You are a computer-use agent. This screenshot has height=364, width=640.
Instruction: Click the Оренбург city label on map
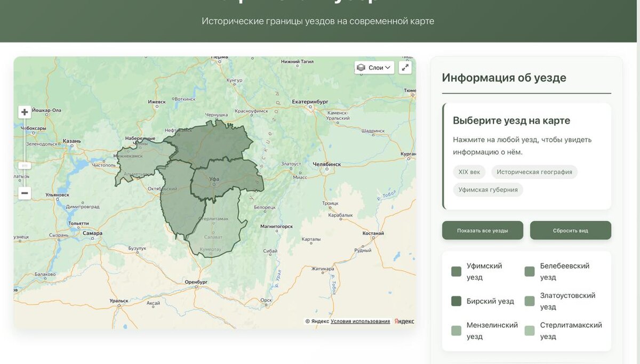(x=195, y=281)
